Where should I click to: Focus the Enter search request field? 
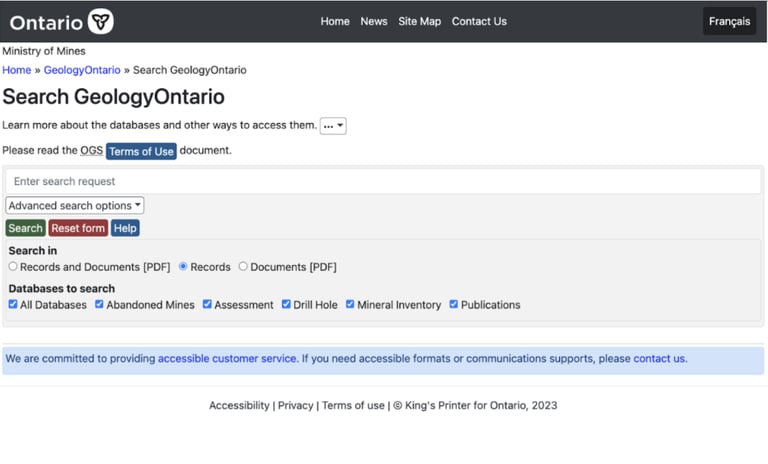pyautogui.click(x=384, y=181)
